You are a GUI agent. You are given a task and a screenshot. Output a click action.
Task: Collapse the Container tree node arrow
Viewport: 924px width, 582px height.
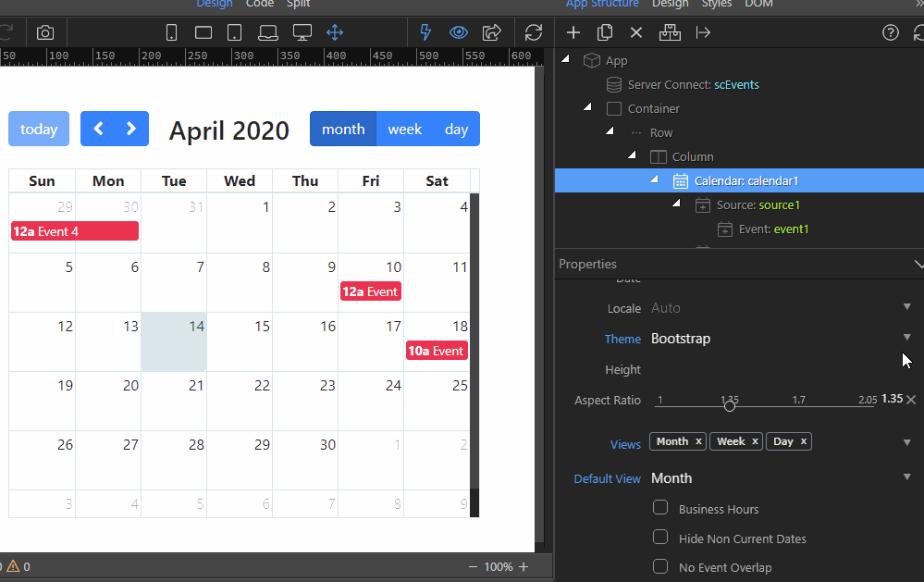[587, 106]
